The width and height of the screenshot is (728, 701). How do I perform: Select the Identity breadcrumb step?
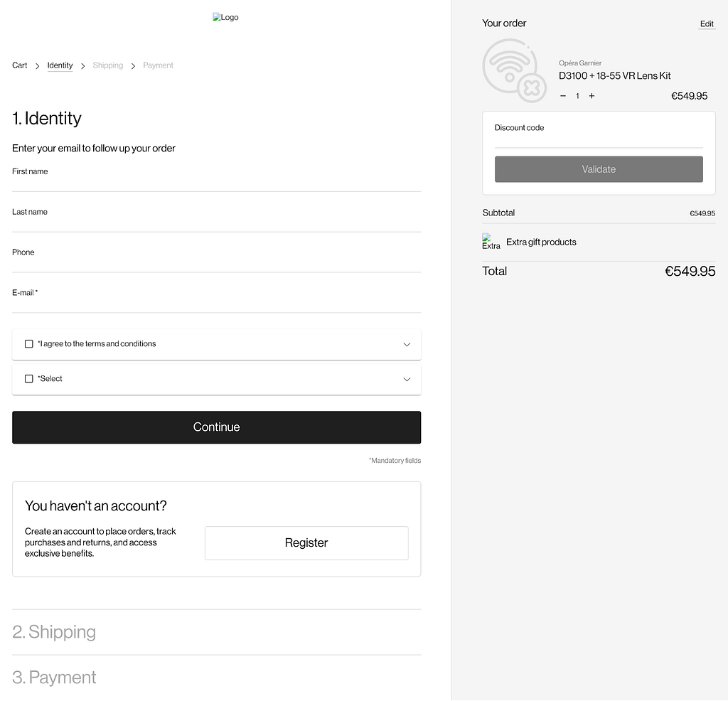point(60,65)
